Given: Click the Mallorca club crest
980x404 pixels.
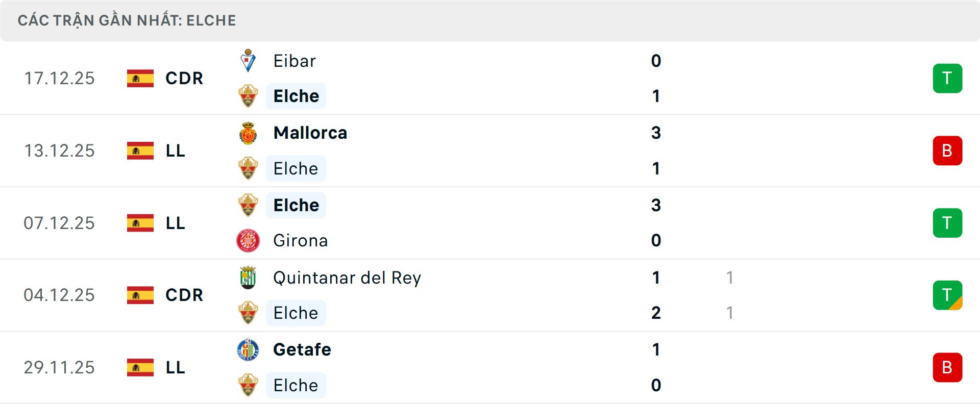Looking at the screenshot, I should coord(248,133).
